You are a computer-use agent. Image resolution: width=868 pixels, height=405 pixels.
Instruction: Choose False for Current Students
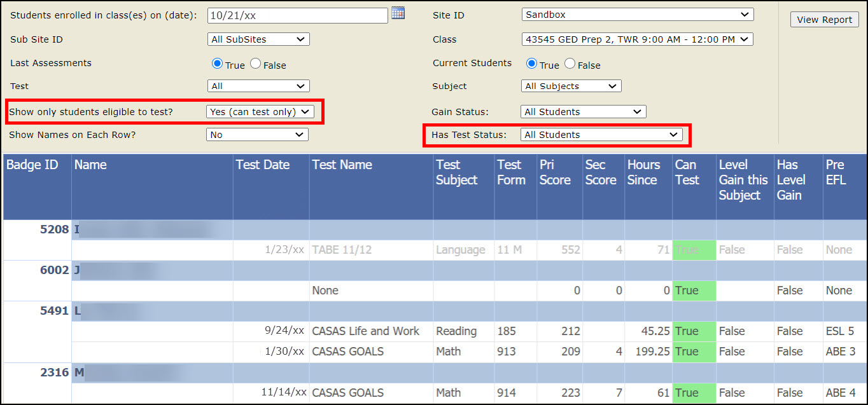pyautogui.click(x=570, y=64)
